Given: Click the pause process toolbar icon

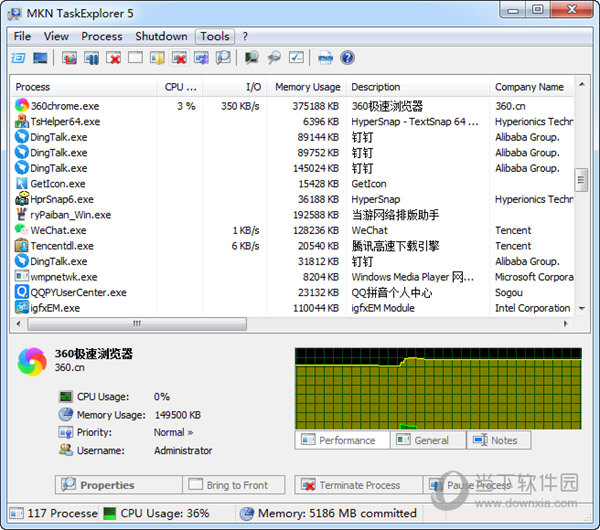Looking at the screenshot, I should pos(91,58).
